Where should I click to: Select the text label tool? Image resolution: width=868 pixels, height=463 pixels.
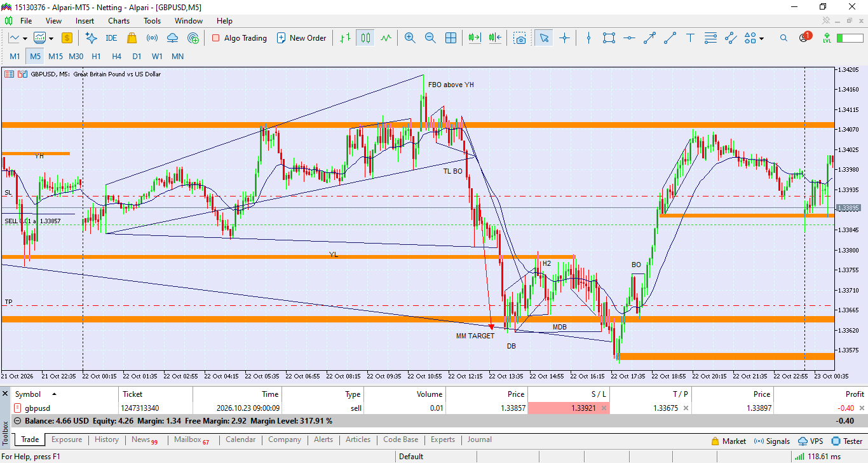(690, 38)
